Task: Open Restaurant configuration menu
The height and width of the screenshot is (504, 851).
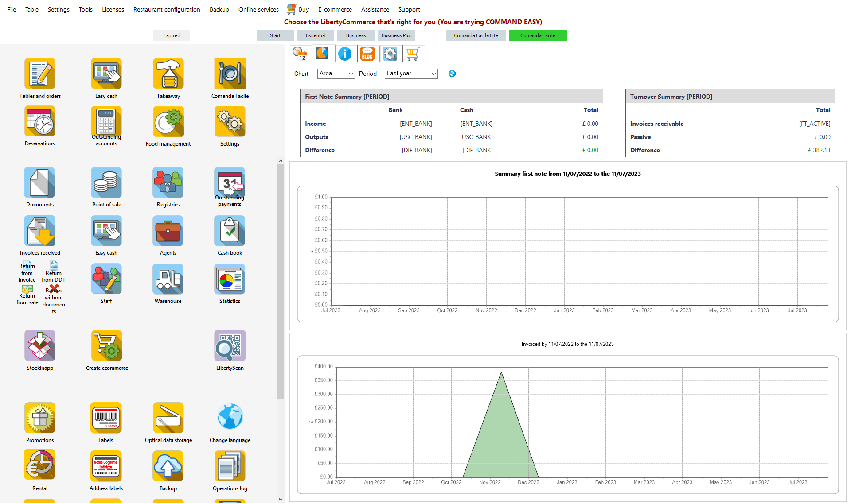Action: point(167,9)
